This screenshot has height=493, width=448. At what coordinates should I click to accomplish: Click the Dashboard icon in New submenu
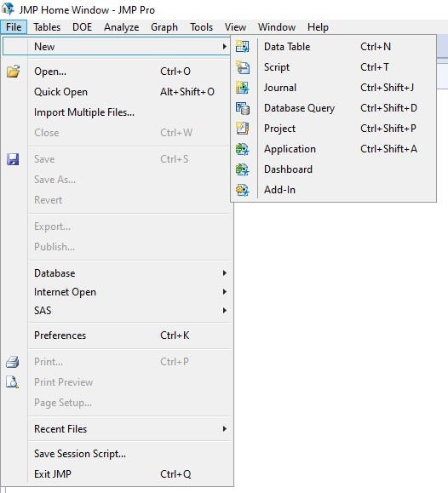point(243,169)
